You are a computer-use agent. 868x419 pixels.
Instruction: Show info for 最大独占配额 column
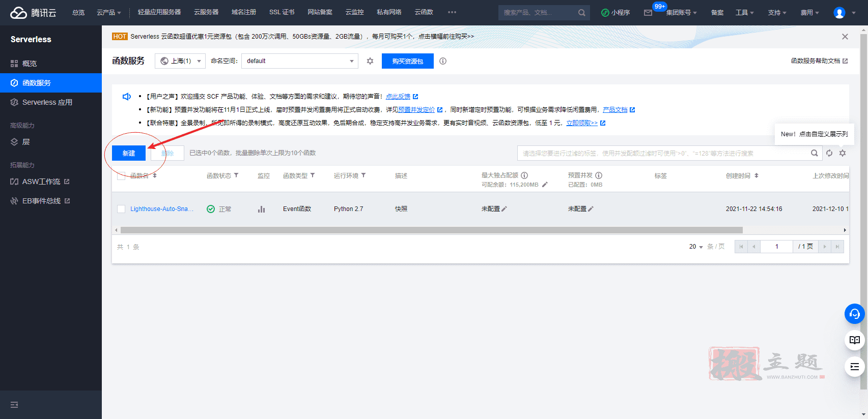(x=524, y=175)
